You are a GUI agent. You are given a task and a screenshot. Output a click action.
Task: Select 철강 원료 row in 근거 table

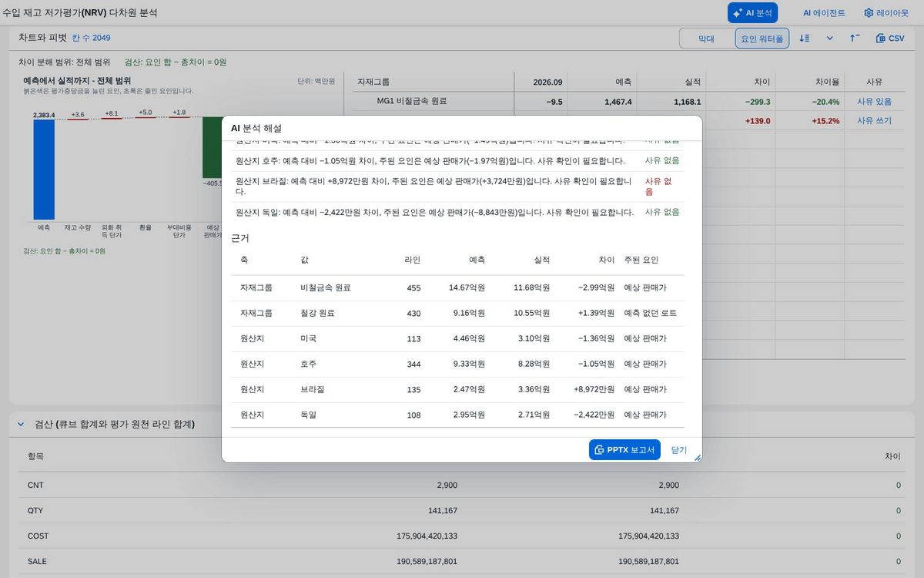tap(457, 313)
